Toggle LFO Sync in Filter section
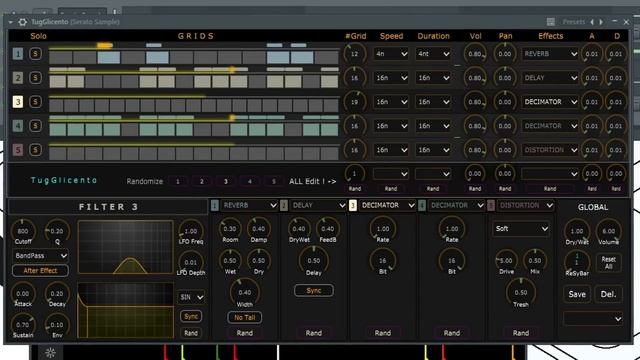The height and width of the screenshot is (360, 640). [191, 316]
